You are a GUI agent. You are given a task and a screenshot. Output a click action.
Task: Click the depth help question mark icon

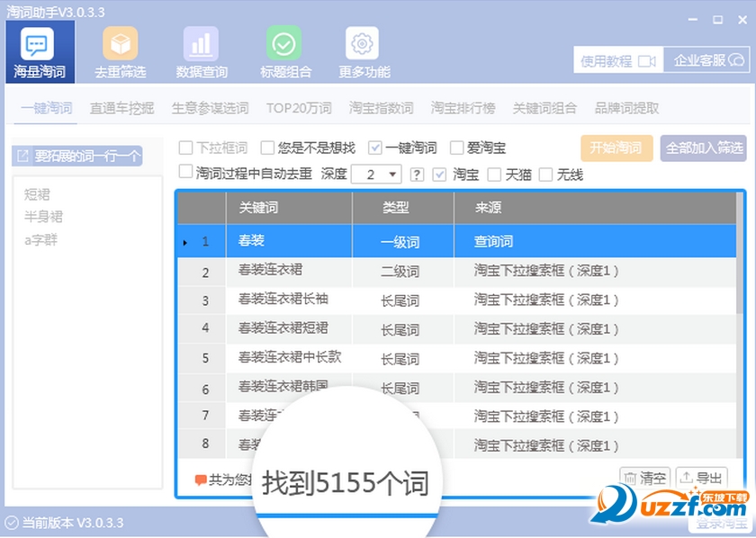(417, 175)
